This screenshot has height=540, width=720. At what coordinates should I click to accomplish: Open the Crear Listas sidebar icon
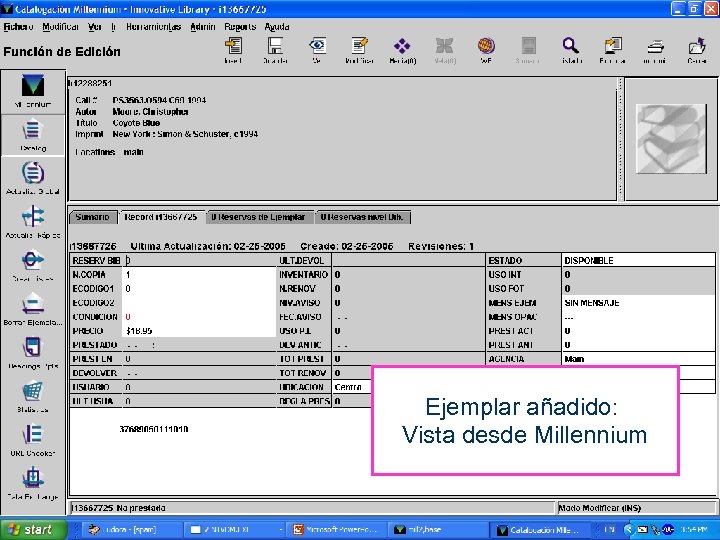33,266
